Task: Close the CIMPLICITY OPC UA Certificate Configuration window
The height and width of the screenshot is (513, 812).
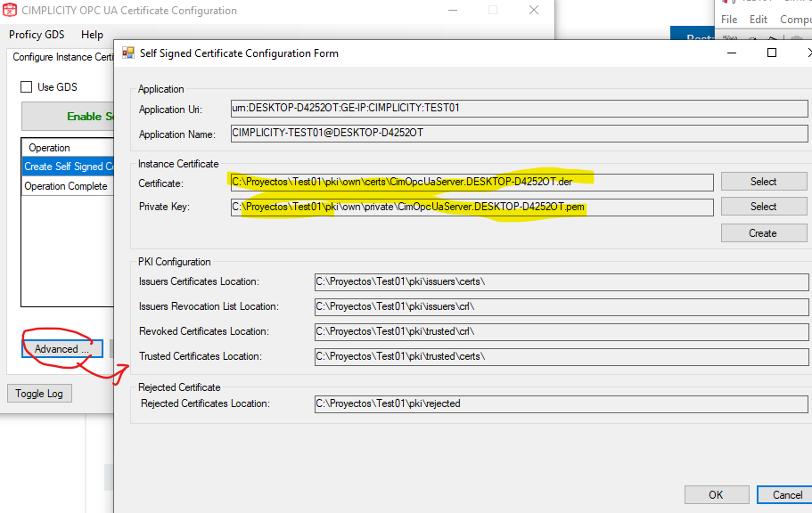Action: click(x=534, y=11)
